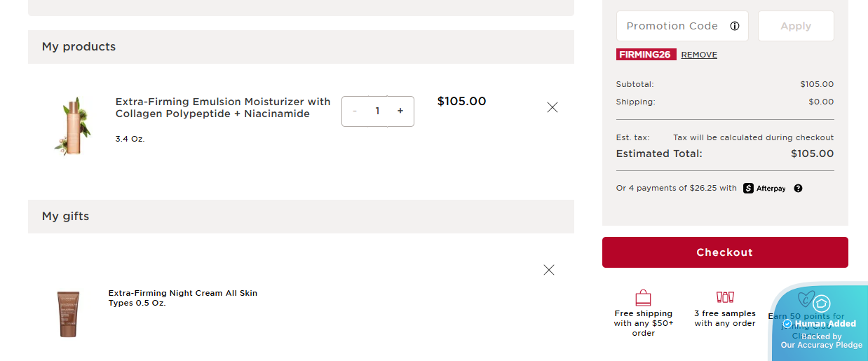Click the free shipping bag icon
868x361 pixels.
pyautogui.click(x=643, y=297)
